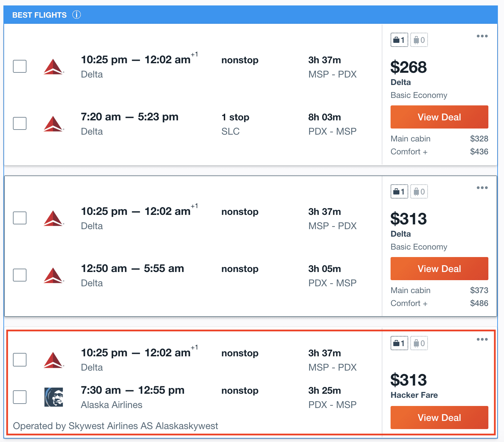
Task: Click the carry-on bag icon on the $268 fare
Action: 399,40
